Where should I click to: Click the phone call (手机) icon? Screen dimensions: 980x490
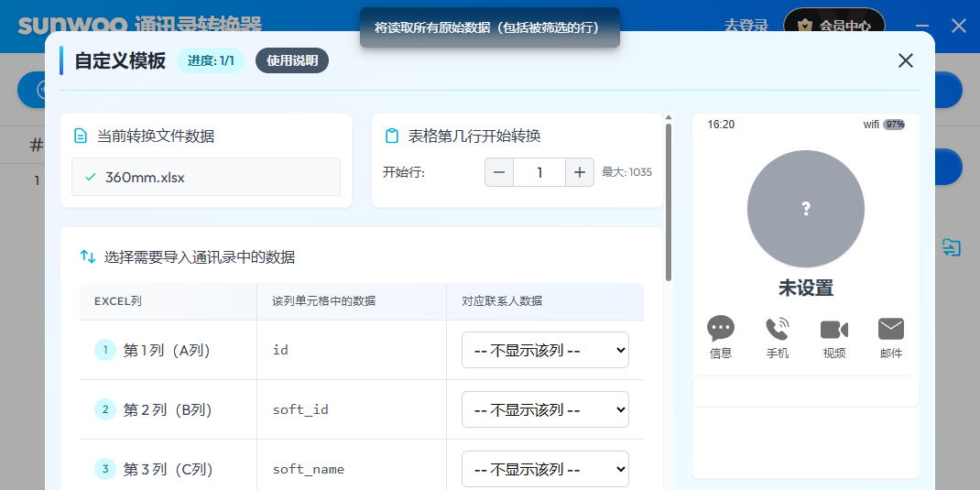pos(778,329)
